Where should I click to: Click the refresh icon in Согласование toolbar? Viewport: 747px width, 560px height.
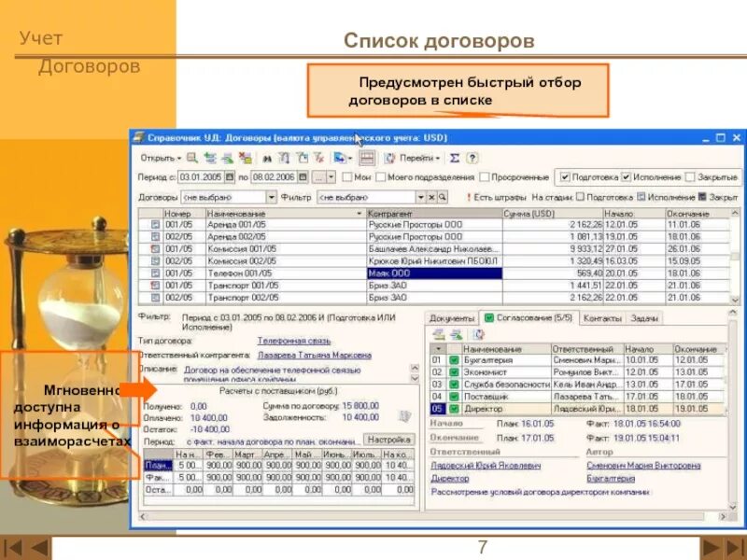(x=477, y=334)
